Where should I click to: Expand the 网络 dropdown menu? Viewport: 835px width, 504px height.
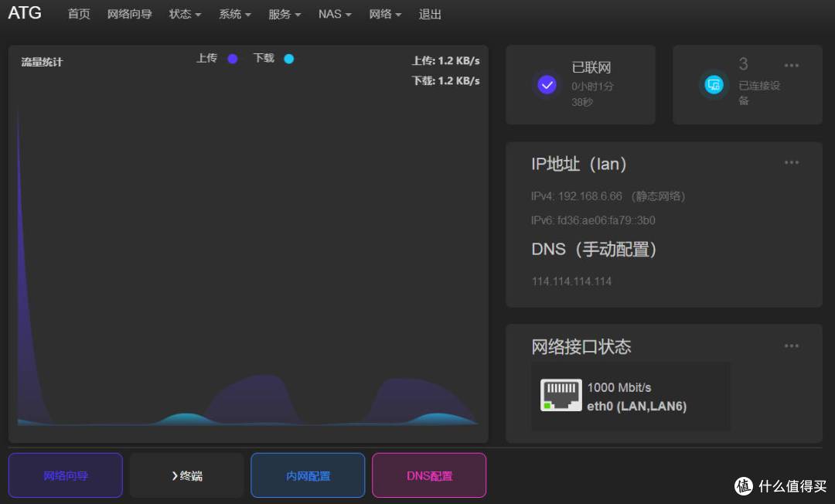tap(385, 15)
